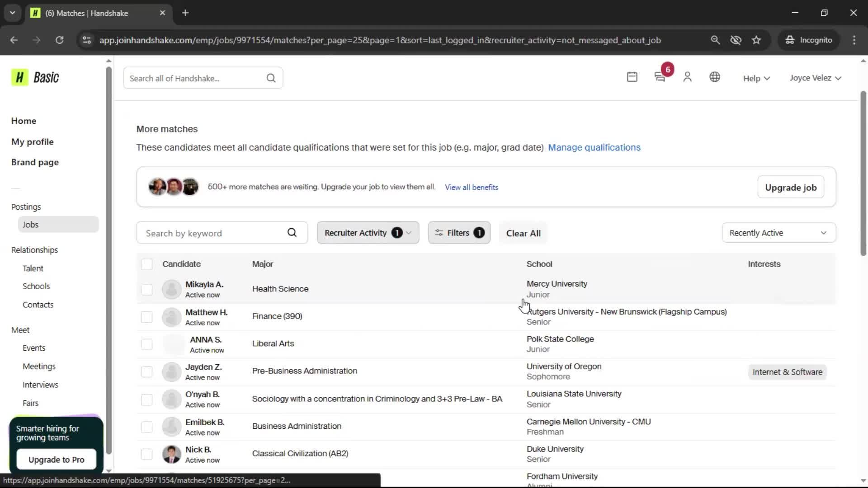Open messages with 6 unread notifications
This screenshot has width=868, height=488.
660,77
